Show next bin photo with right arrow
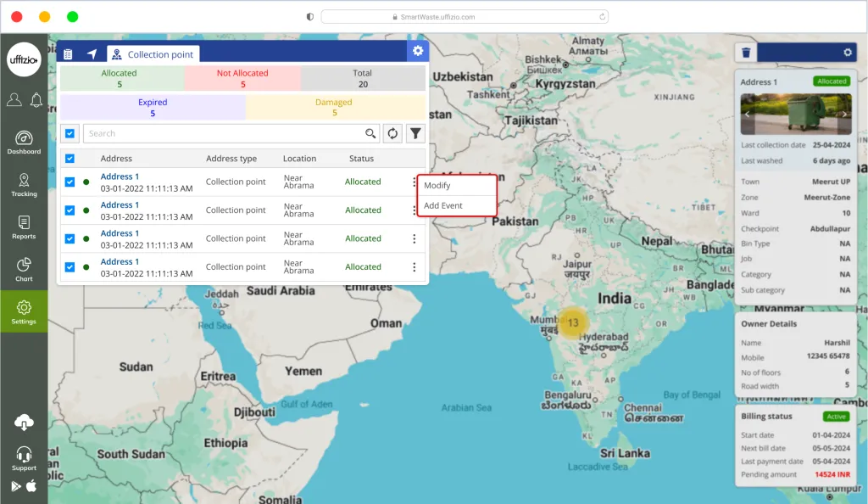This screenshot has width=868, height=504. click(x=844, y=114)
